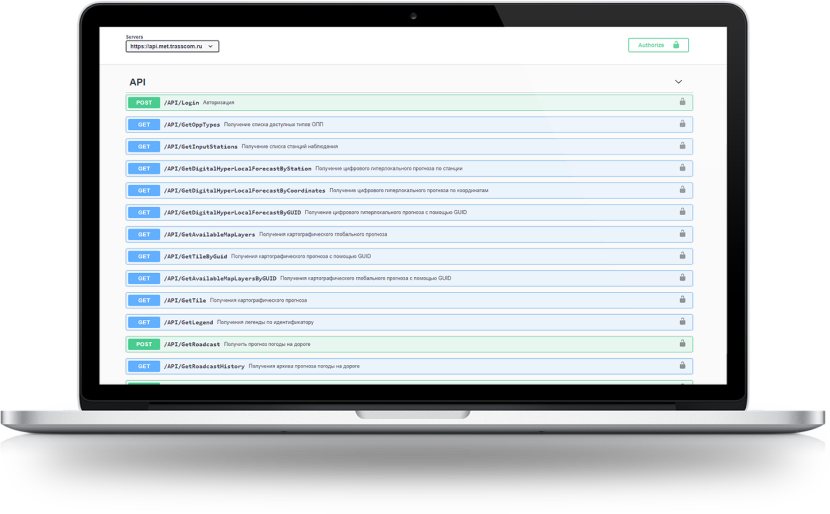This screenshot has width=830, height=514.
Task: Click the padlock on the GetDigitalHyperLocalForecastByStation row
Action: (x=682, y=168)
